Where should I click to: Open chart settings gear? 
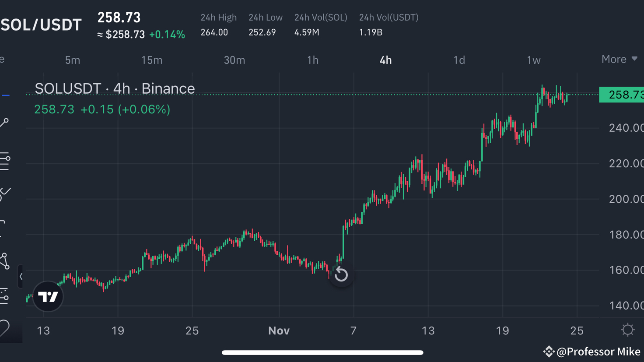pyautogui.click(x=627, y=330)
